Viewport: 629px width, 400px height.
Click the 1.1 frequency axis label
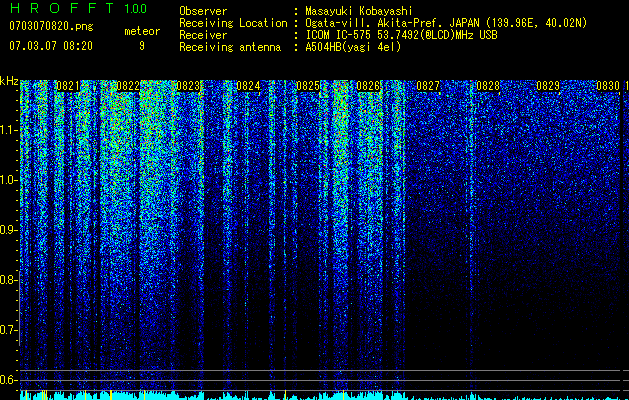point(8,130)
